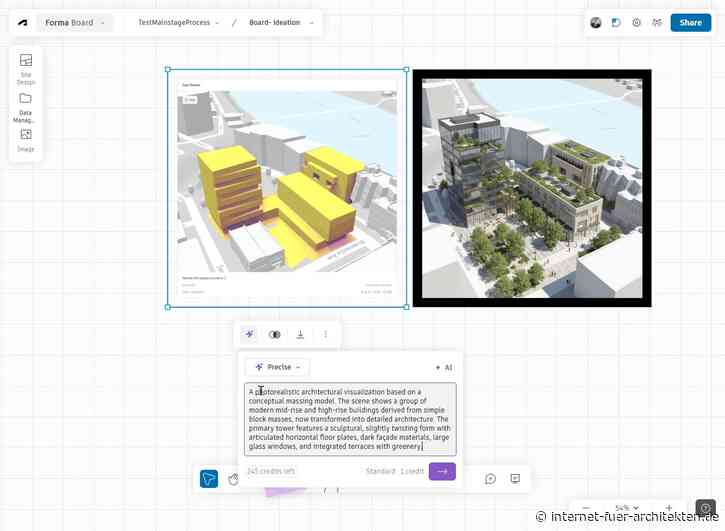Select the yellow massing model image
This screenshot has height=531, width=725.
287,188
